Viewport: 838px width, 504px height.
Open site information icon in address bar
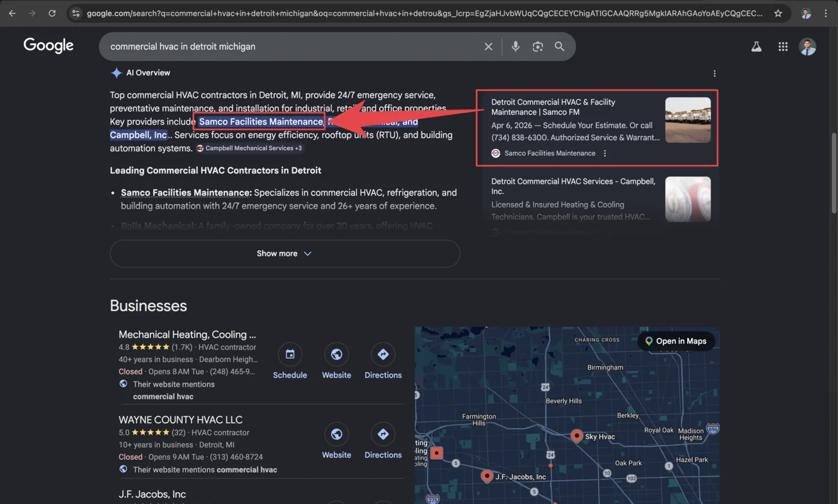point(75,13)
